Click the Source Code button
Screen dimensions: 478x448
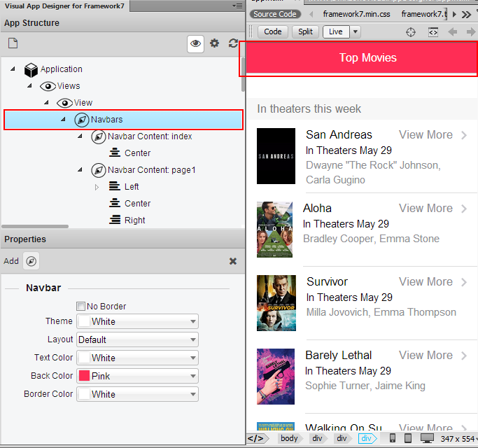click(275, 14)
